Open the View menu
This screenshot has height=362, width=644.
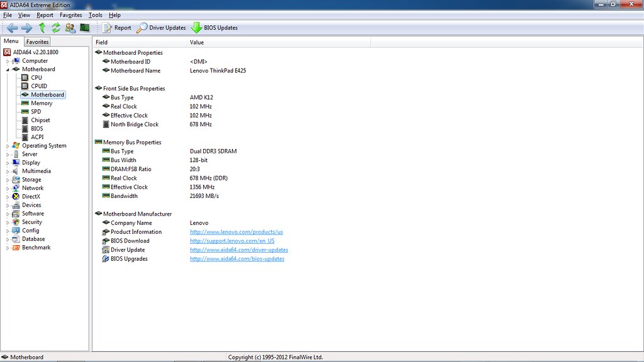click(24, 15)
